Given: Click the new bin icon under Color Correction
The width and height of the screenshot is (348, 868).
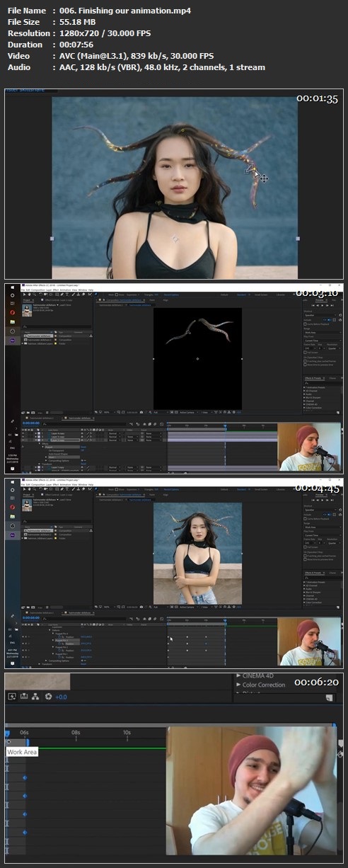Looking at the screenshot, I should click(x=329, y=698).
